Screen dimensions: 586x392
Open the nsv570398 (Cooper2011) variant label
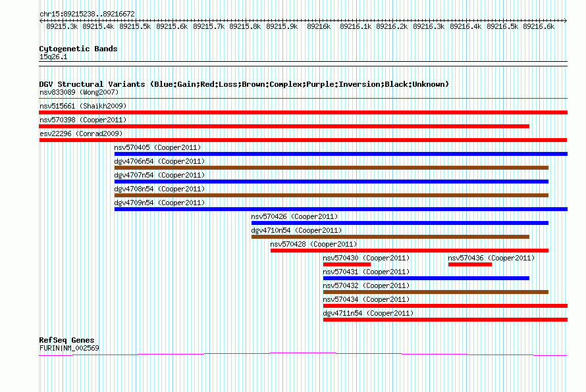point(83,120)
